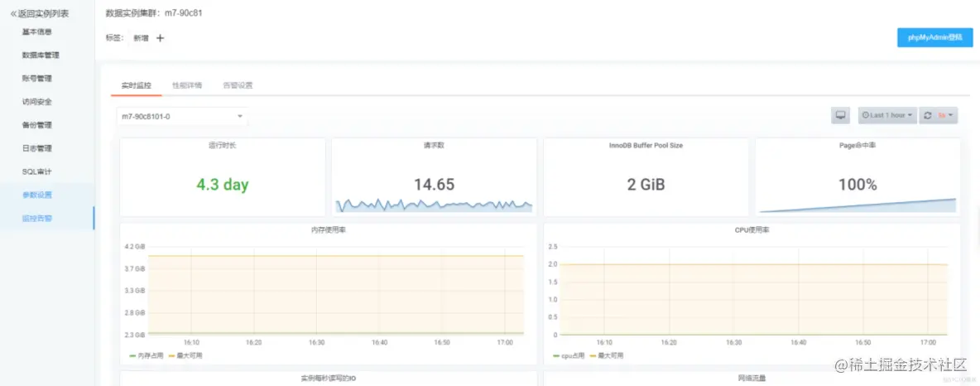Open the Last 1 hour time range dropdown

tap(887, 116)
